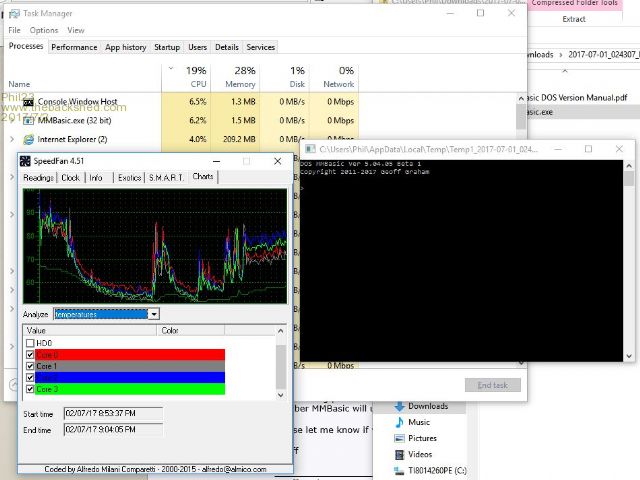This screenshot has width=640, height=480.
Task: Click the MMBasic.exe process icon
Action: coord(28,120)
